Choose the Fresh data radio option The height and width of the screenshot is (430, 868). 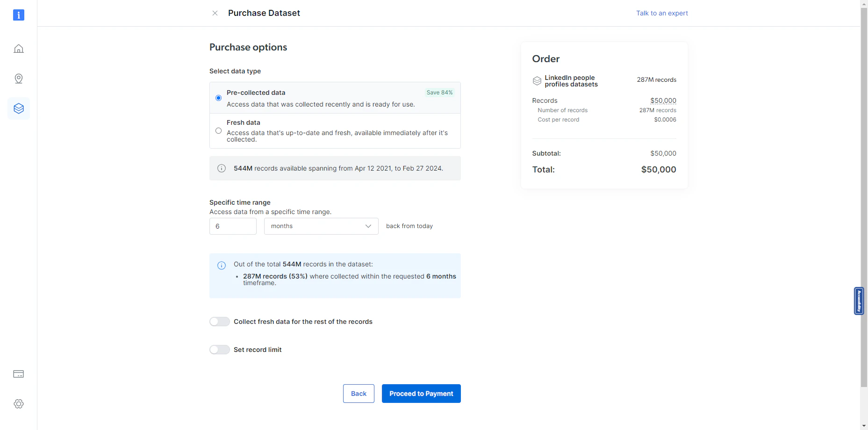(218, 131)
